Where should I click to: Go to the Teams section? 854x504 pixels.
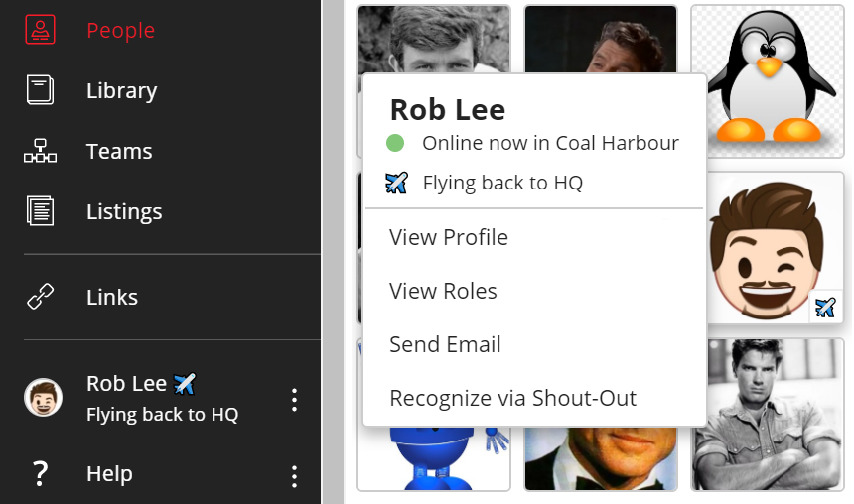[x=119, y=151]
